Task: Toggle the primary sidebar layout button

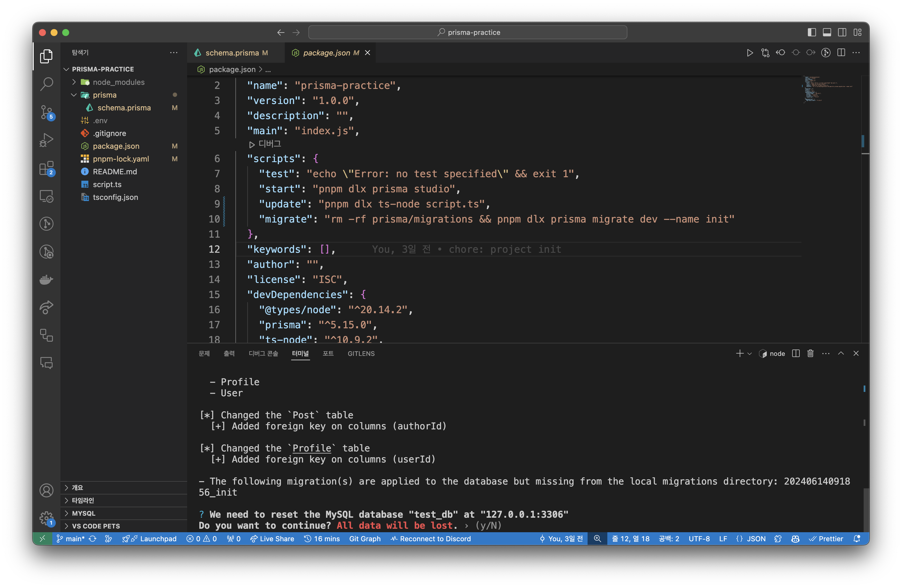Action: pos(811,32)
